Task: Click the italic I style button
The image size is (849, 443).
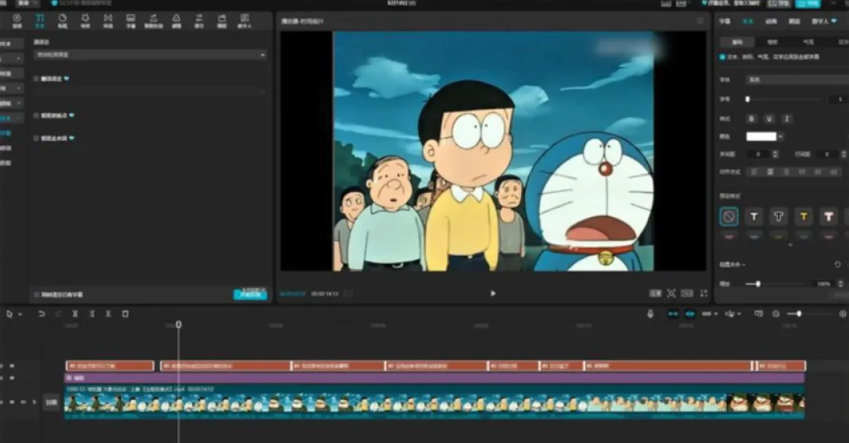Action: tap(787, 118)
